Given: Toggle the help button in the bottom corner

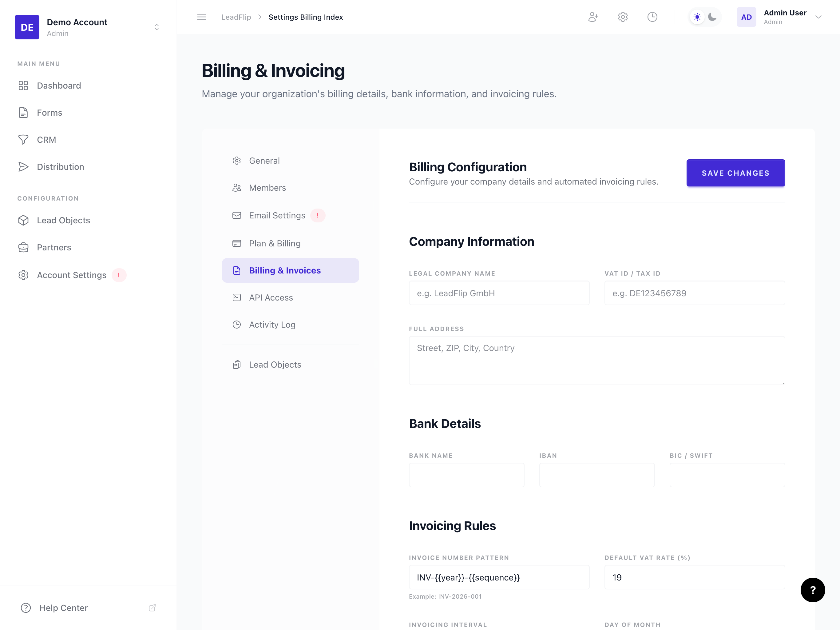Looking at the screenshot, I should point(813,590).
